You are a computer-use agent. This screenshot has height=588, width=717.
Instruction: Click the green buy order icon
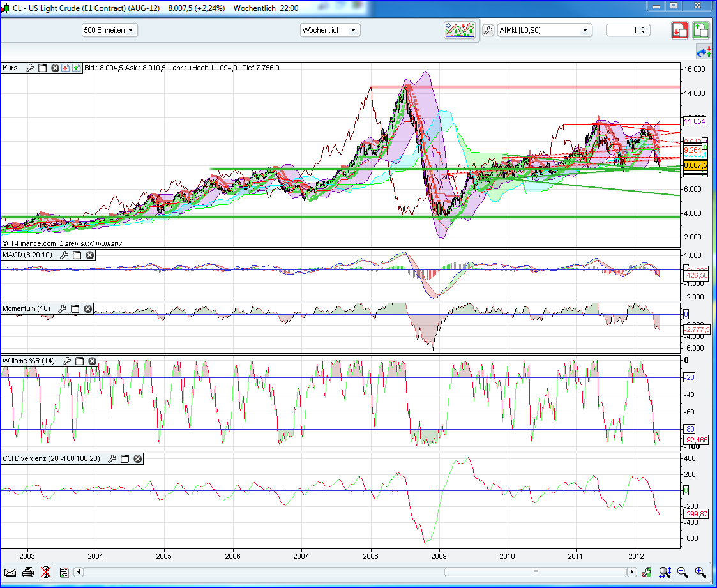click(700, 30)
